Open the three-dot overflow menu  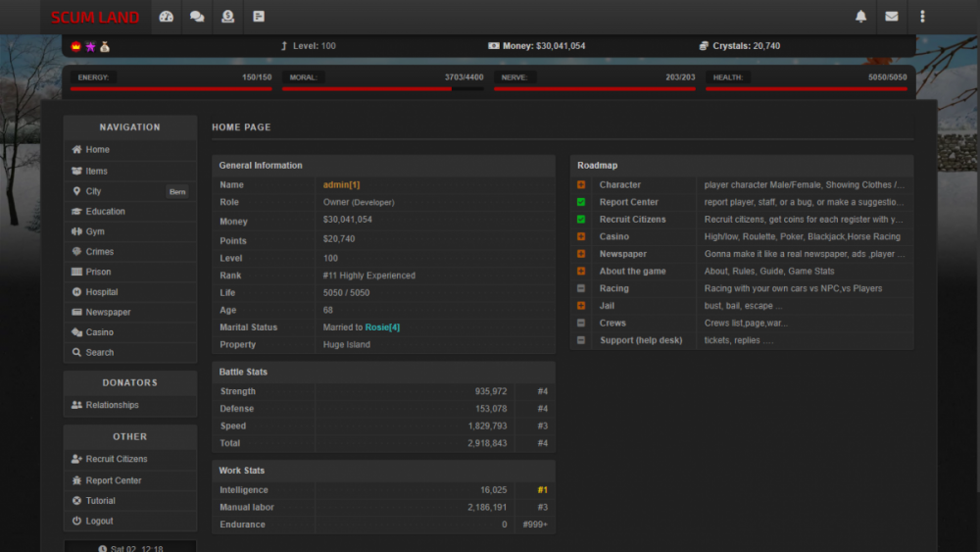pyautogui.click(x=922, y=17)
